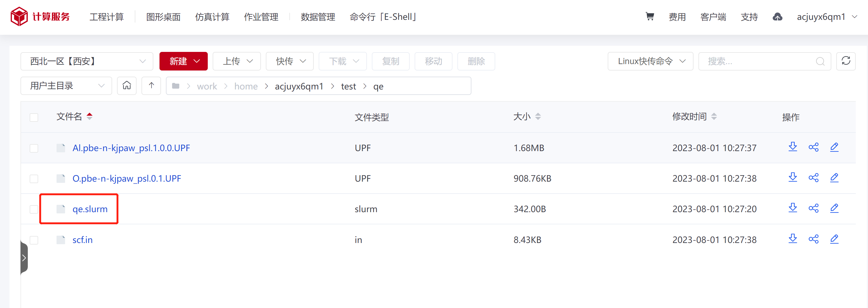Download the Al.pbe-n-kjpaw_psl.1.0.0.UPF file
This screenshot has height=308, width=868.
tap(793, 147)
